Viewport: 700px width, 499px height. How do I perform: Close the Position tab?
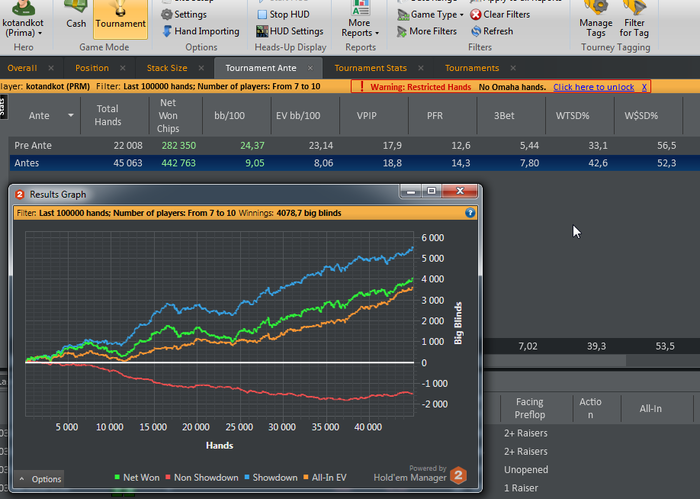[x=122, y=68]
